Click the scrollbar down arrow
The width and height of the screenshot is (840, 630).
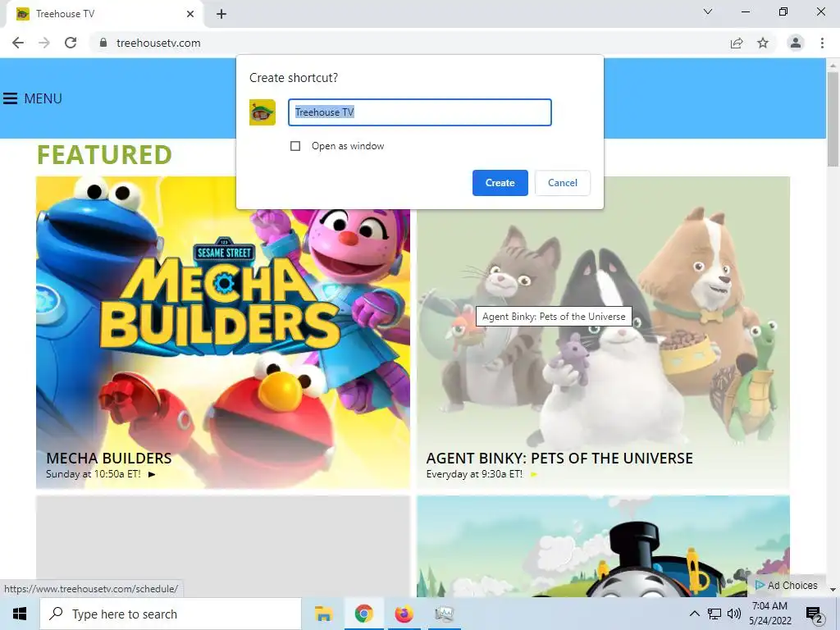[833, 590]
